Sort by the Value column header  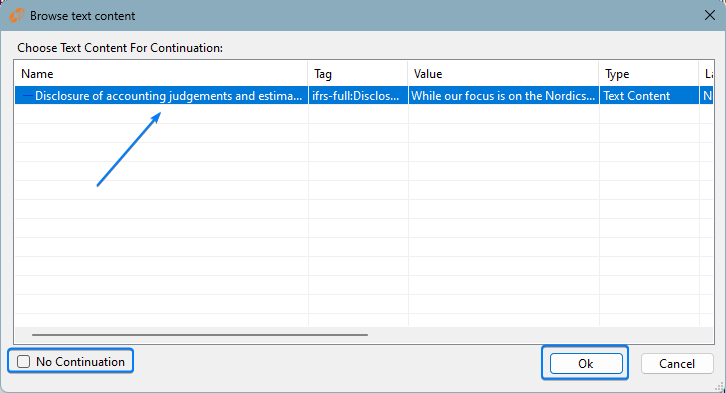[x=503, y=74]
